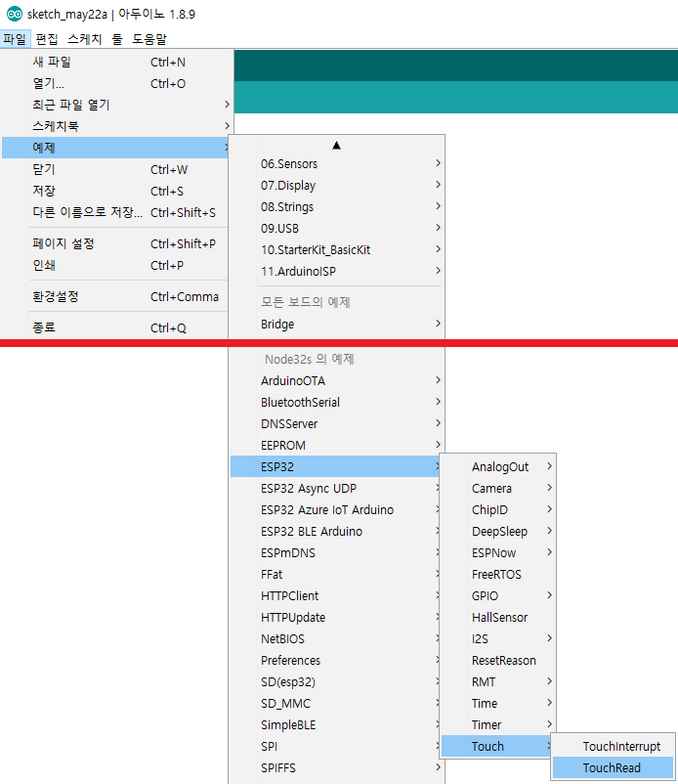Expand ESP32 Async UDP examples
Screen dimensions: 678x784
335,489
